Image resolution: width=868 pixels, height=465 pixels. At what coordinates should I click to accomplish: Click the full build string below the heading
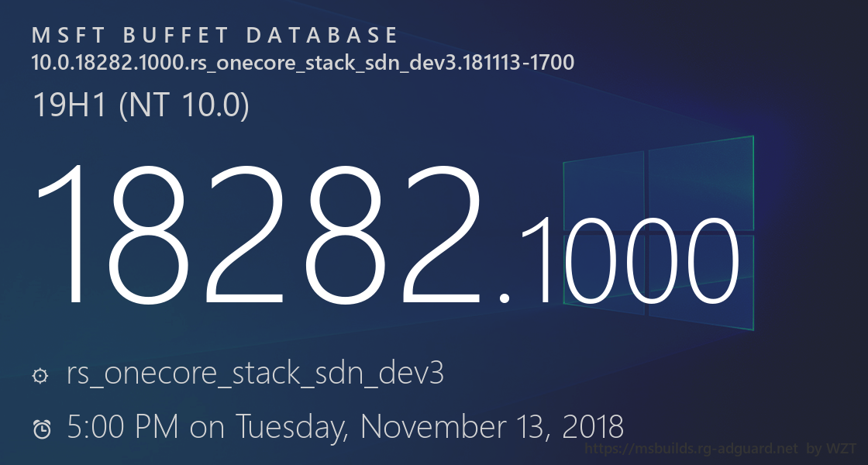[x=302, y=62]
